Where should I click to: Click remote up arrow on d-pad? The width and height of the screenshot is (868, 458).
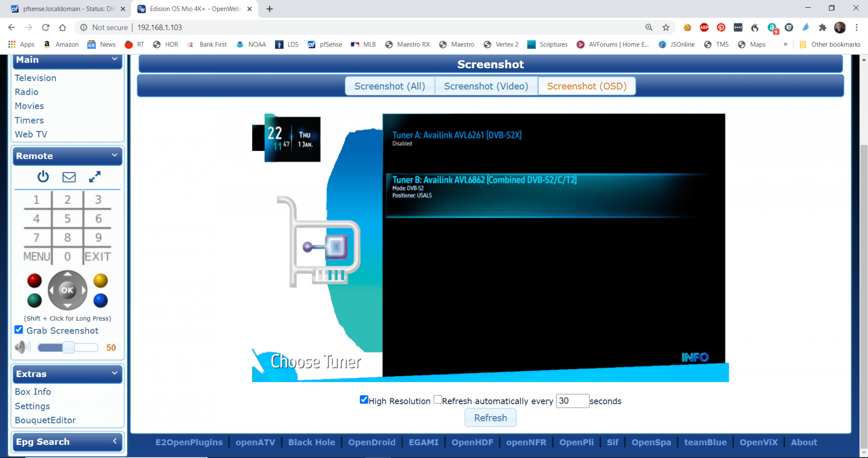point(67,274)
